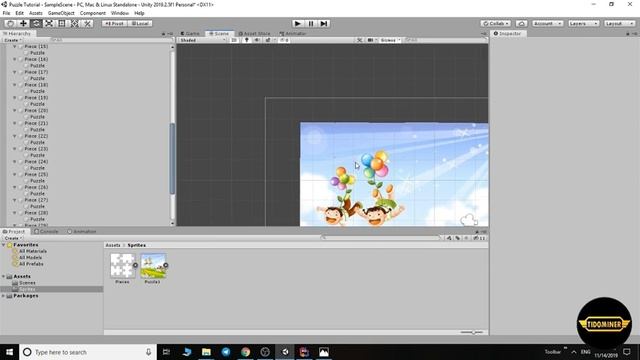The height and width of the screenshot is (360, 640).
Task: Open the Layers dropdown
Action: 583,23
